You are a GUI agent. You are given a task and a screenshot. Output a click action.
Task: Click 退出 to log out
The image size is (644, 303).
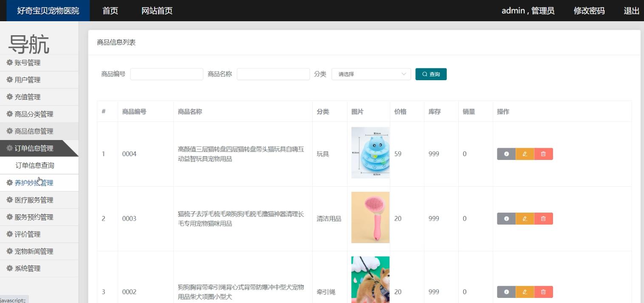click(631, 11)
